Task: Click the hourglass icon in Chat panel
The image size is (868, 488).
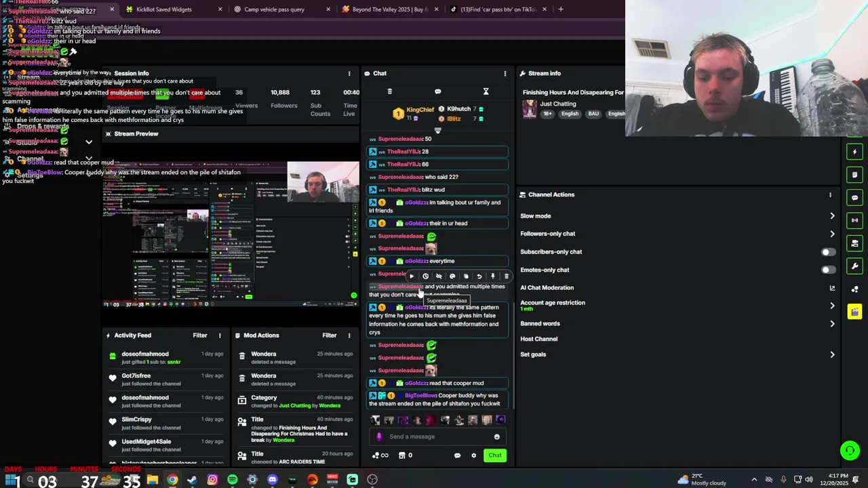Action: [486, 91]
